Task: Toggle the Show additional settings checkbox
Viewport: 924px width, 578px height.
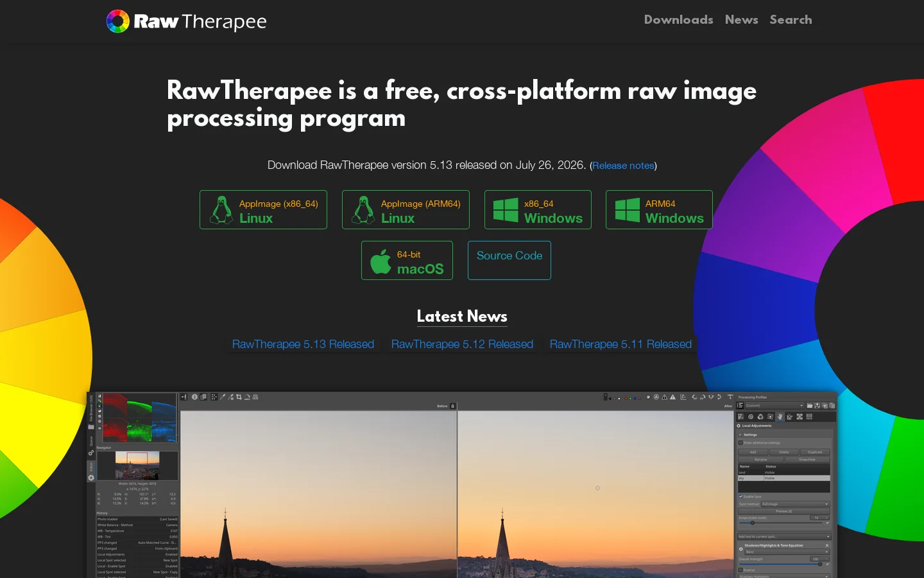Action: [740, 442]
